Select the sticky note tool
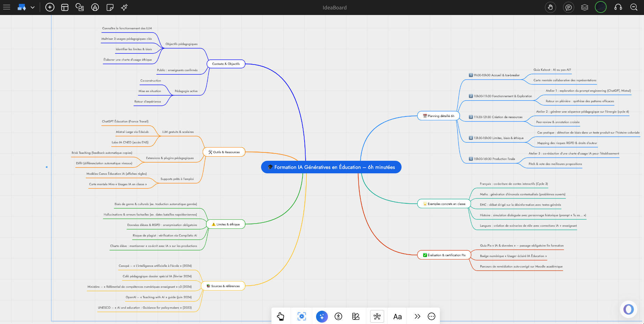The image size is (644, 324). (110, 7)
